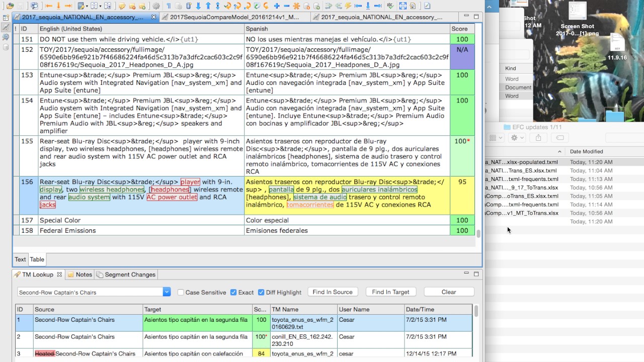The image size is (644, 362).
Task: Toggle the Exact checkbox
Action: 233,292
